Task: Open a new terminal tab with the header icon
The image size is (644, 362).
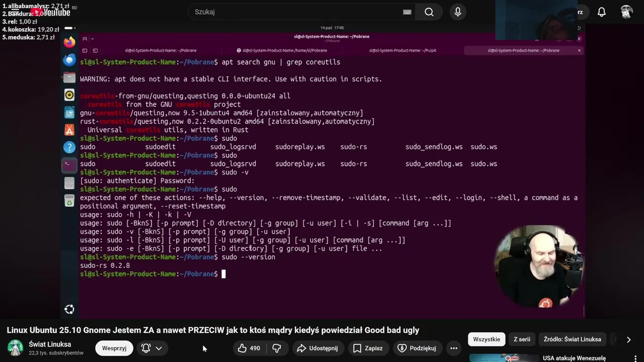Action: pos(85,39)
